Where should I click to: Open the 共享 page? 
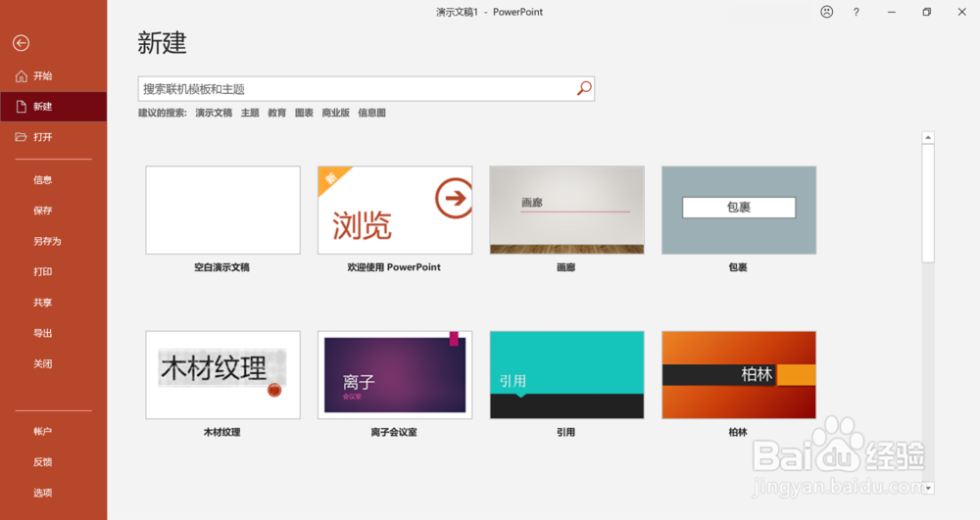[x=42, y=303]
